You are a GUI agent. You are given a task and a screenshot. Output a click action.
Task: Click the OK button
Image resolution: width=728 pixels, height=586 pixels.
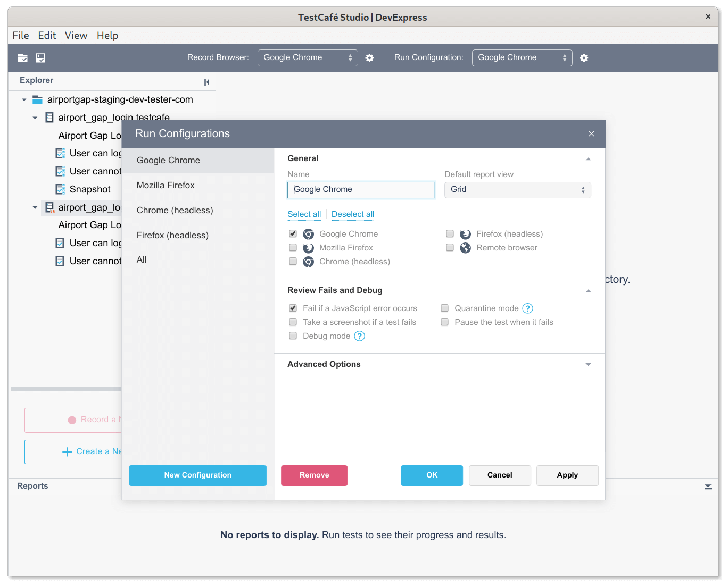432,475
